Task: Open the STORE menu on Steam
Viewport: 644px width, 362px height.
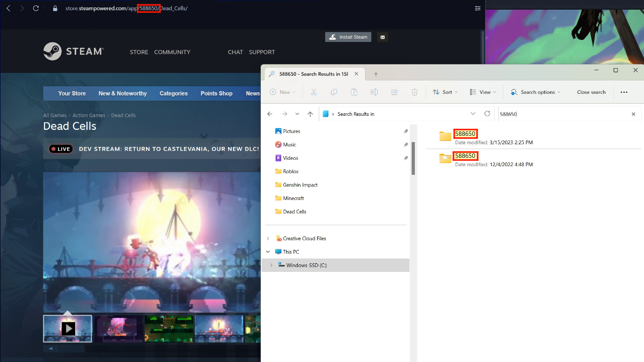Action: 138,51
